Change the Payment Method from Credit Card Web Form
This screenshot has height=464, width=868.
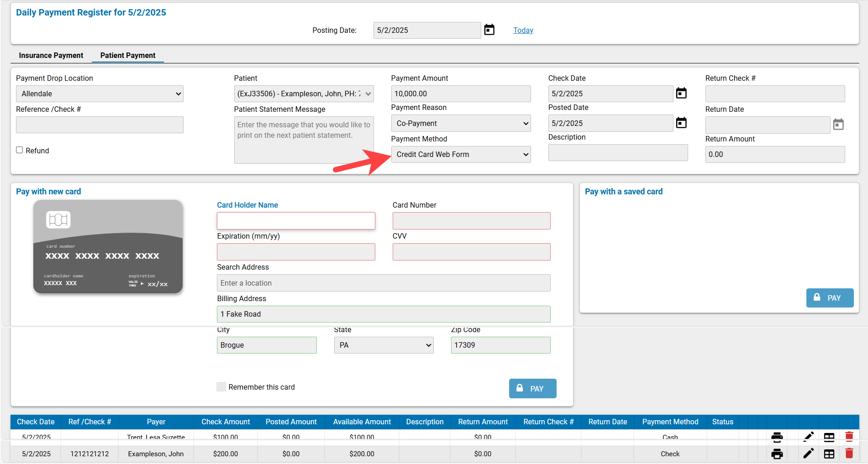pyautogui.click(x=461, y=154)
